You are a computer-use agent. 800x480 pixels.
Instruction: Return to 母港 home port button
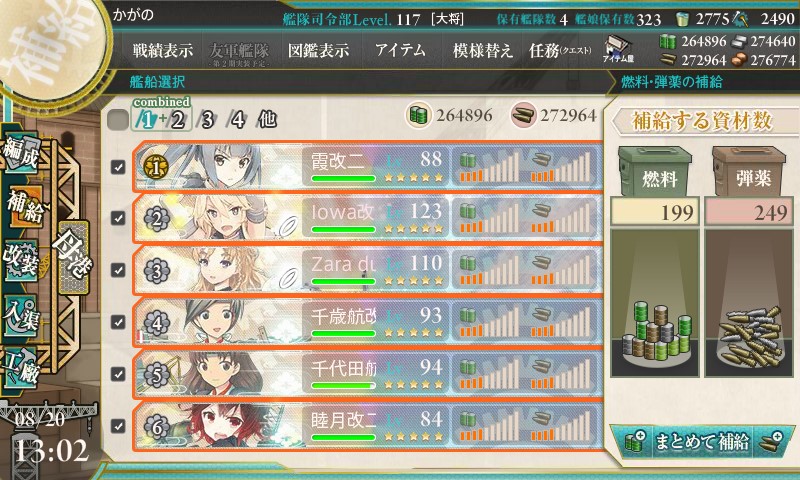[x=71, y=257]
